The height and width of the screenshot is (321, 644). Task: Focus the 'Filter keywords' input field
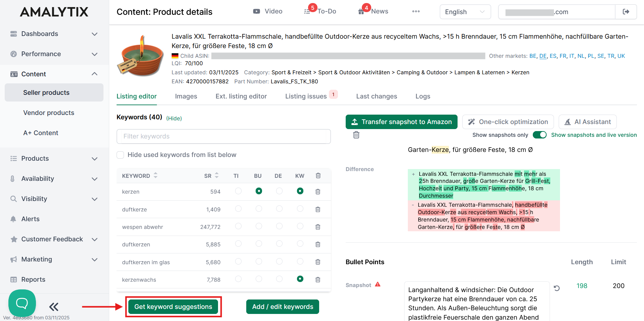click(x=224, y=136)
